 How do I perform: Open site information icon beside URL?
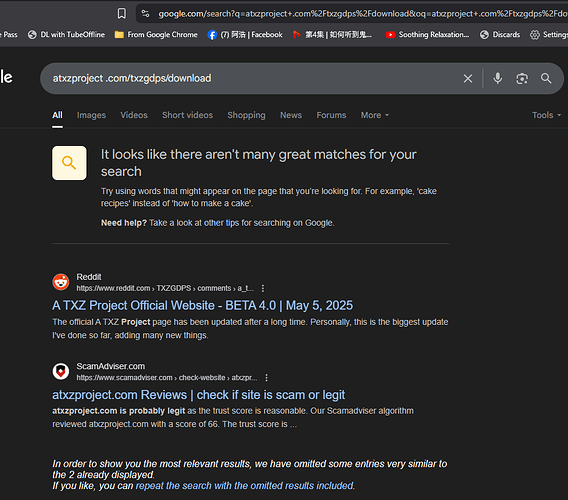146,14
